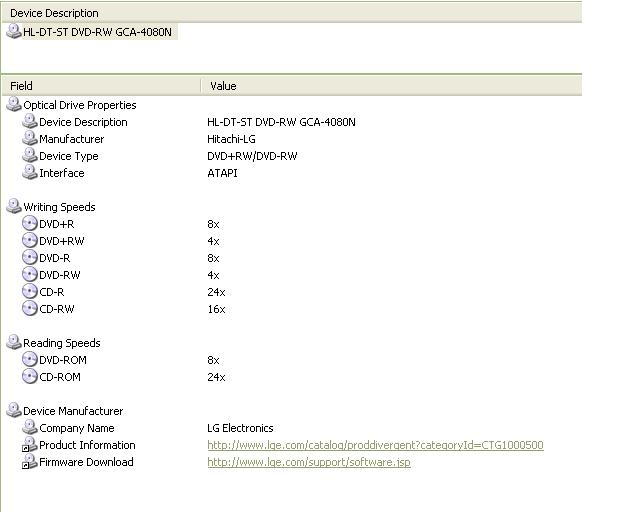Select the DVD-RW writing speed row
The image size is (640, 512).
[292, 275]
